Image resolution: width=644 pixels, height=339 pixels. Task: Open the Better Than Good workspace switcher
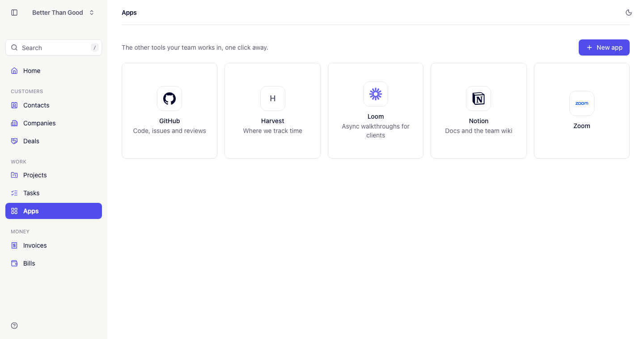pyautogui.click(x=63, y=13)
